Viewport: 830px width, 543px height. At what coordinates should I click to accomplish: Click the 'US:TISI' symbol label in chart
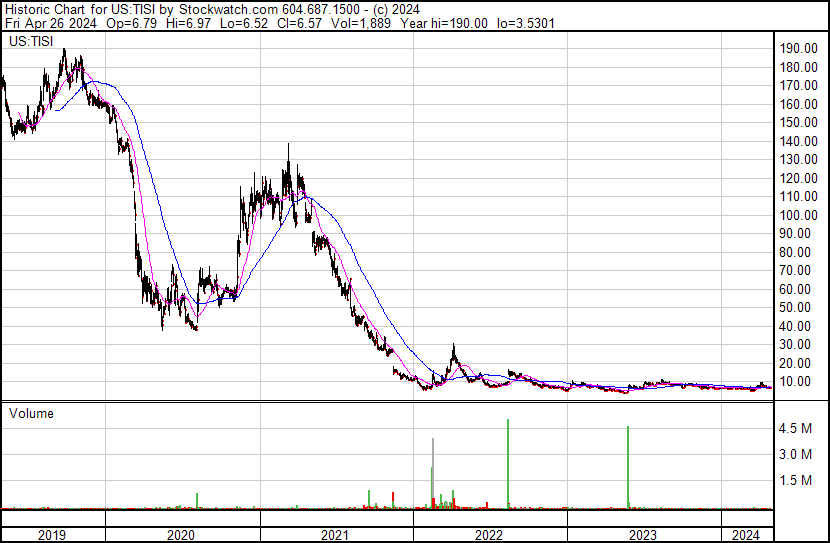[x=31, y=41]
